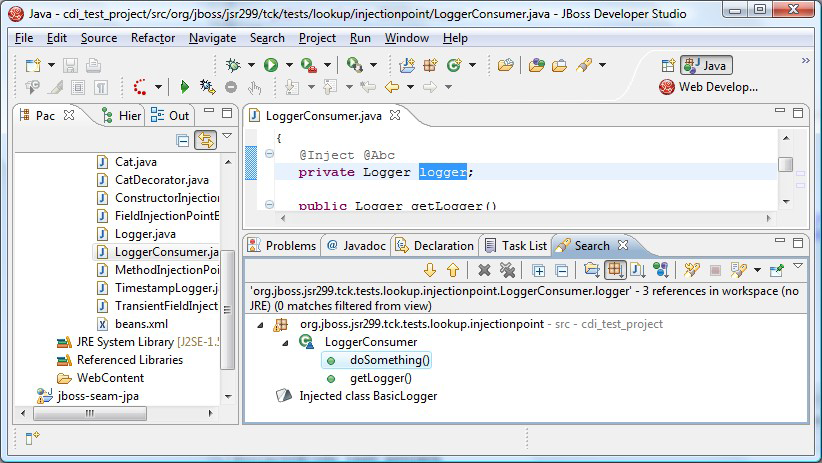Click the New wizard icon in toolbar
Image resolution: width=822 pixels, height=463 pixels.
click(x=33, y=65)
